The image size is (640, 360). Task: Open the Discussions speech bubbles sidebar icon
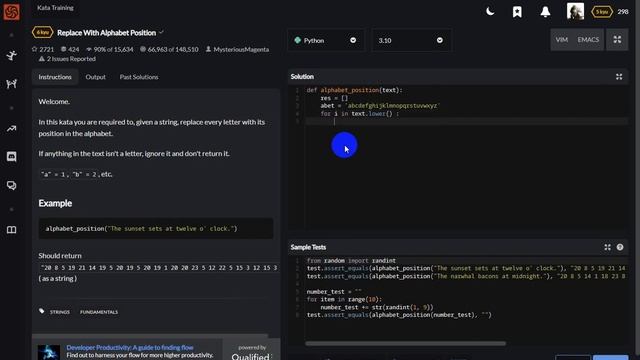pyautogui.click(x=11, y=186)
